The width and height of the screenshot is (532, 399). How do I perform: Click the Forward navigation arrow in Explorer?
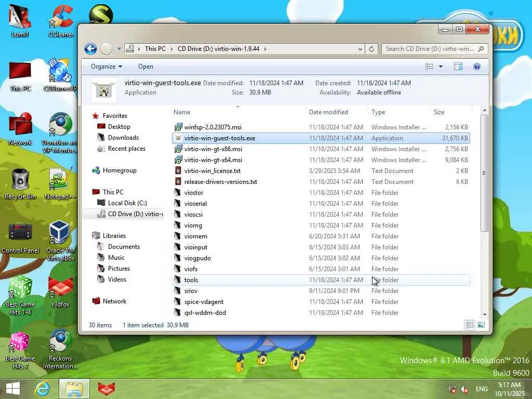[106, 49]
